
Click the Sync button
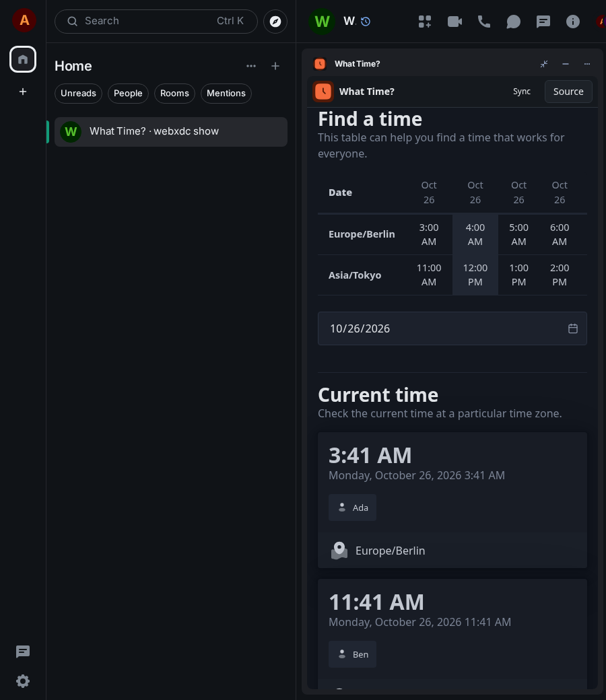[521, 92]
